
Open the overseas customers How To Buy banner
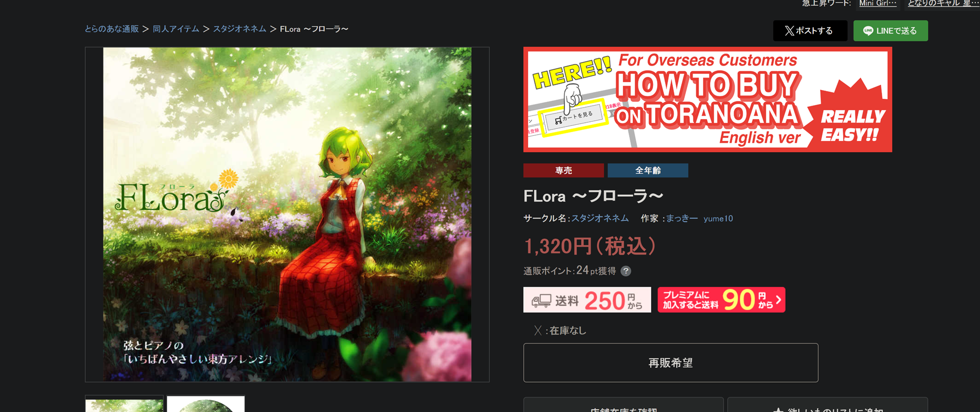pyautogui.click(x=708, y=99)
